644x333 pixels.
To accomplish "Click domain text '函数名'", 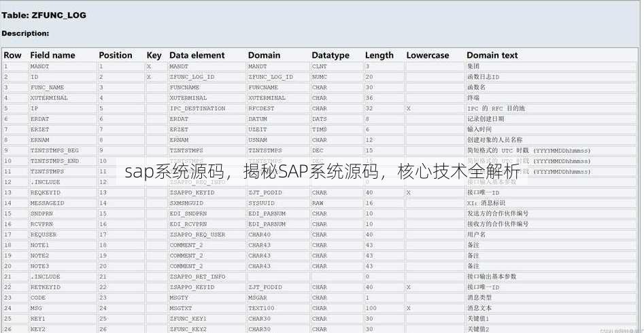I will pyautogui.click(x=477, y=88).
